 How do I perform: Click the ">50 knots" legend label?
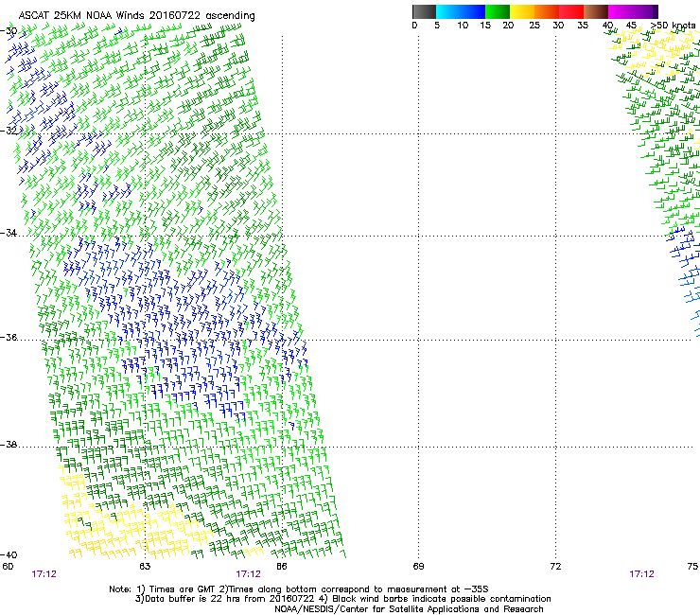pos(673,26)
